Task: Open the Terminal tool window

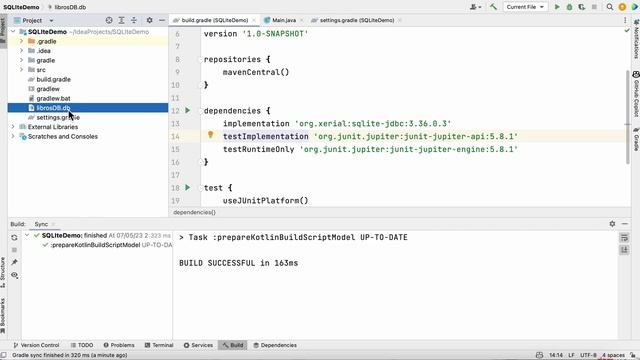Action: coord(159,345)
